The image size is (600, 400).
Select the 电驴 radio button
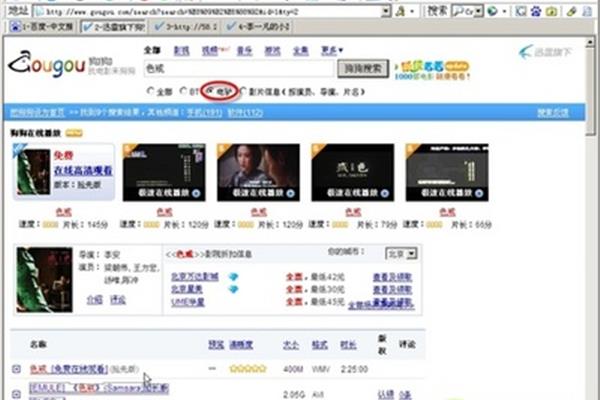210,91
